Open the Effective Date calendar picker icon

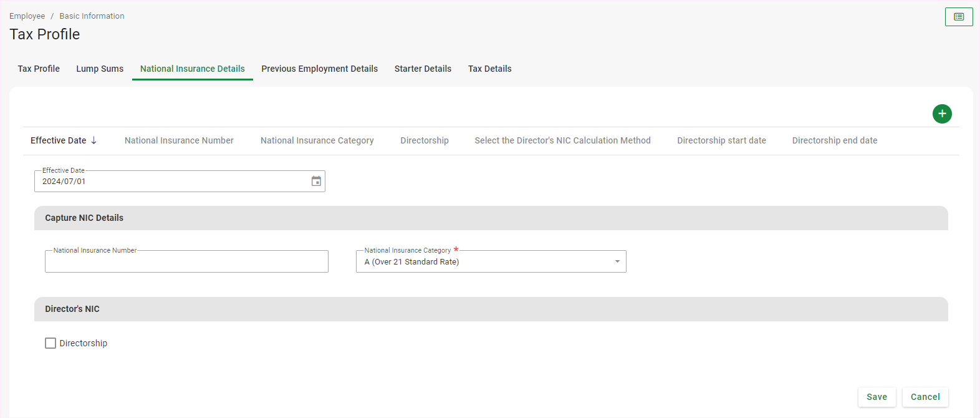[316, 181]
